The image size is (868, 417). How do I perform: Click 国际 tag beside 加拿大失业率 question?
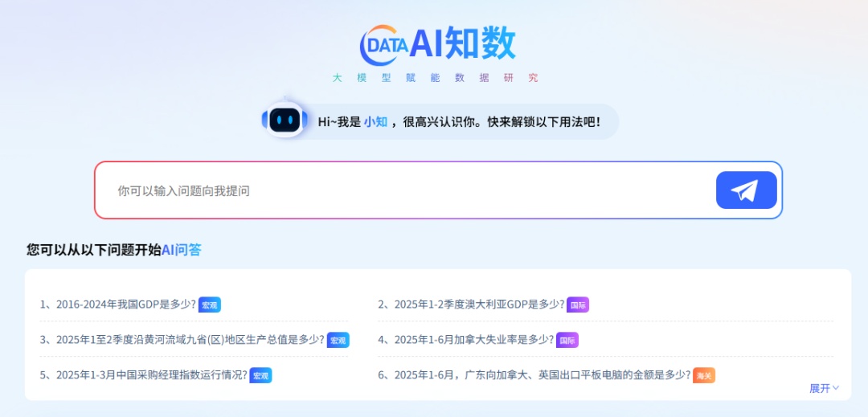pyautogui.click(x=567, y=340)
